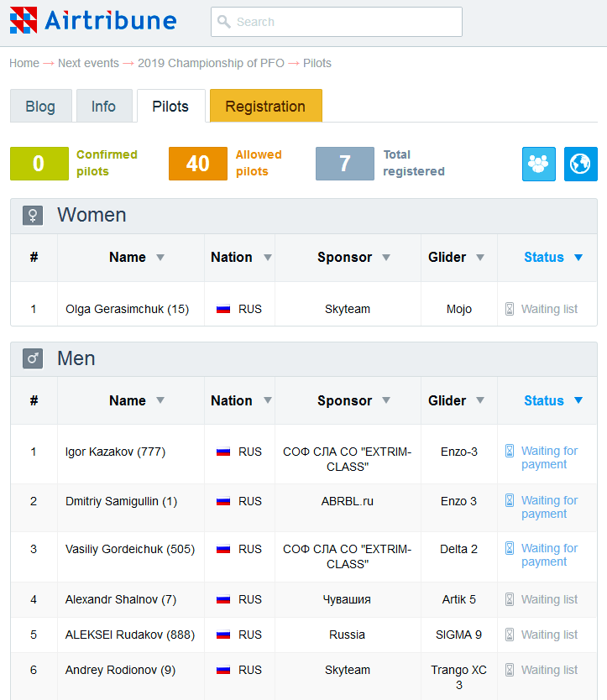Viewport: 607px width, 700px height.
Task: Click hourglass icon in Vasiliy Gordeichuk row
Action: (509, 548)
